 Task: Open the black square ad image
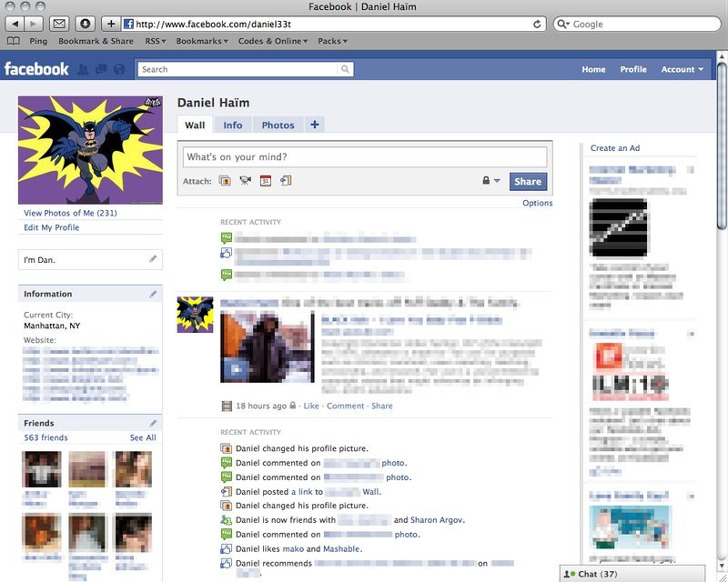(x=618, y=227)
